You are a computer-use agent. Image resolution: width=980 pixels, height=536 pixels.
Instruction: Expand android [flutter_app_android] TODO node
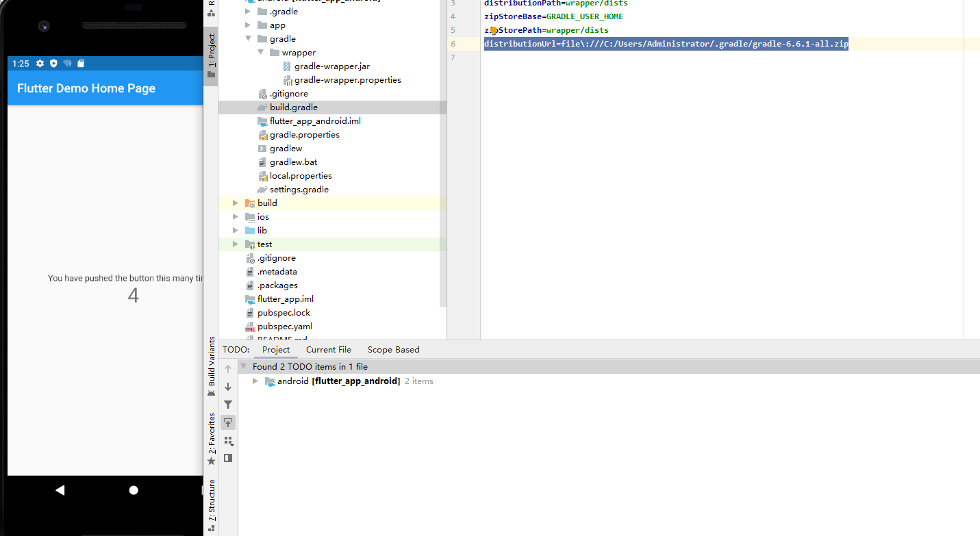(255, 381)
